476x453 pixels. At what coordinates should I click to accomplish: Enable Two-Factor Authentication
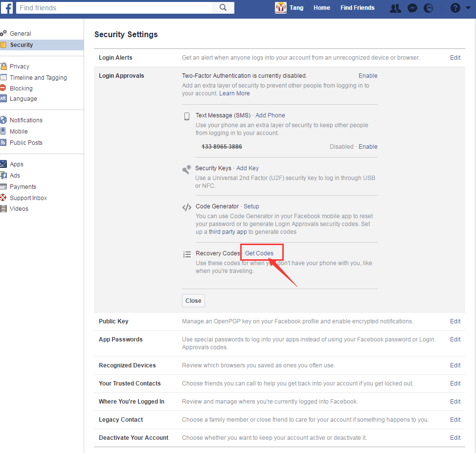tap(368, 76)
